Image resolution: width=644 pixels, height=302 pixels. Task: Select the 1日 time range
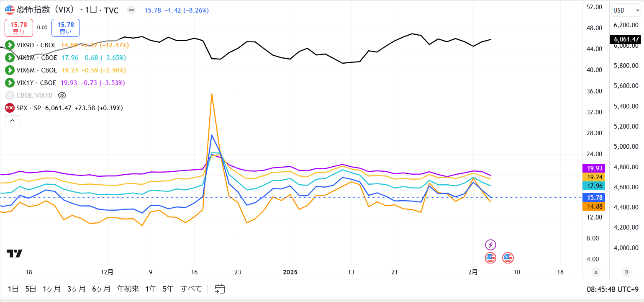point(13,289)
